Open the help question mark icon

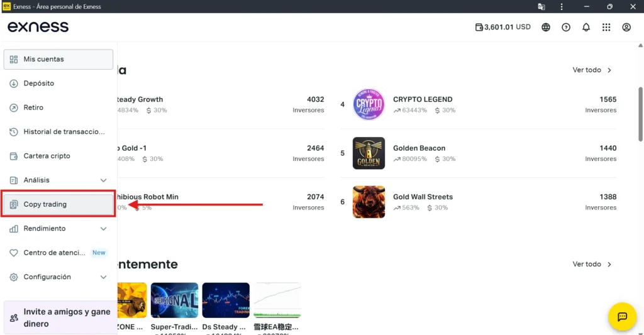pyautogui.click(x=566, y=27)
